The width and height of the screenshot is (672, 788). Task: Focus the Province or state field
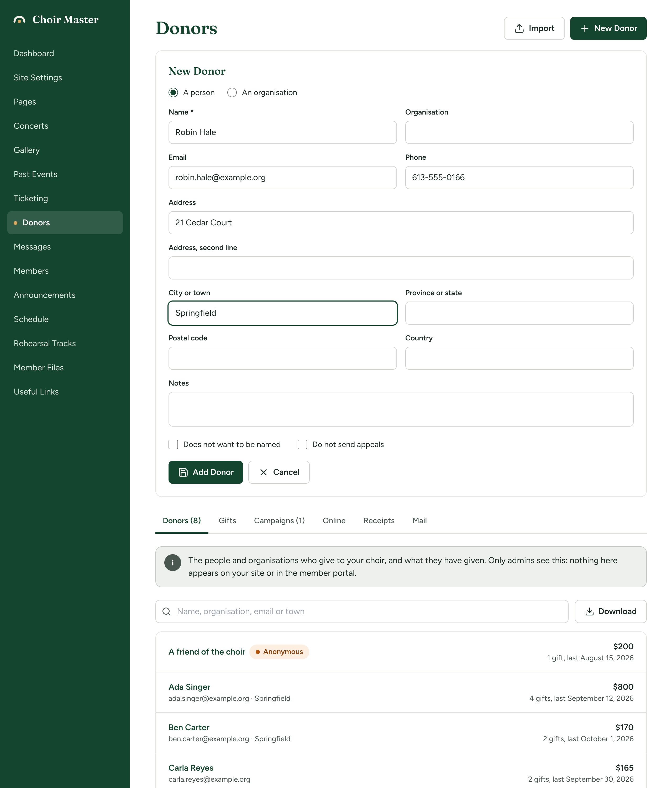click(519, 313)
